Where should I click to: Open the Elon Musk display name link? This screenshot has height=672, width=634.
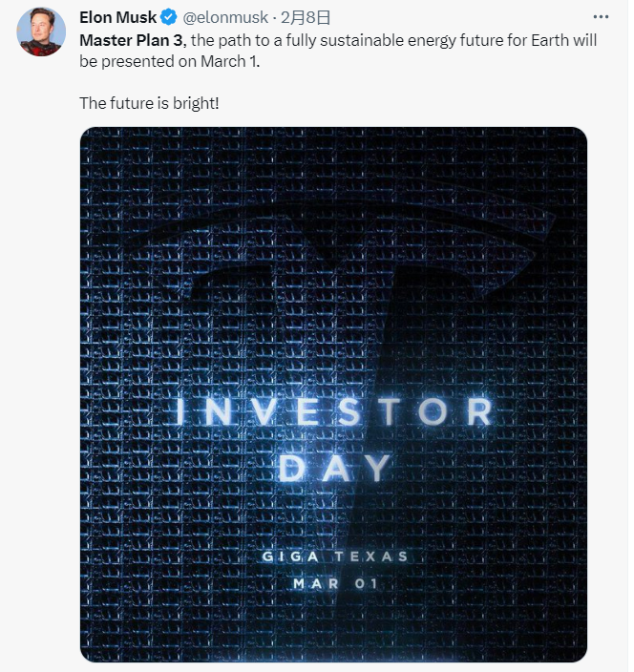pos(117,17)
